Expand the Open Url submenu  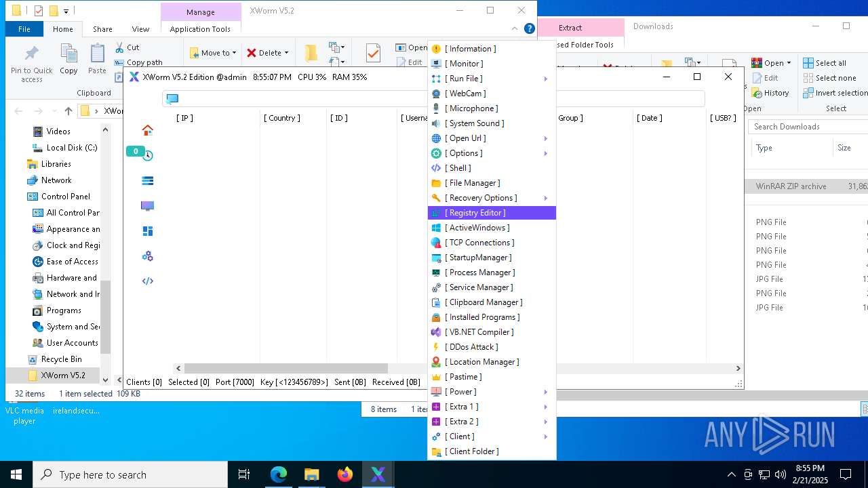pos(545,138)
